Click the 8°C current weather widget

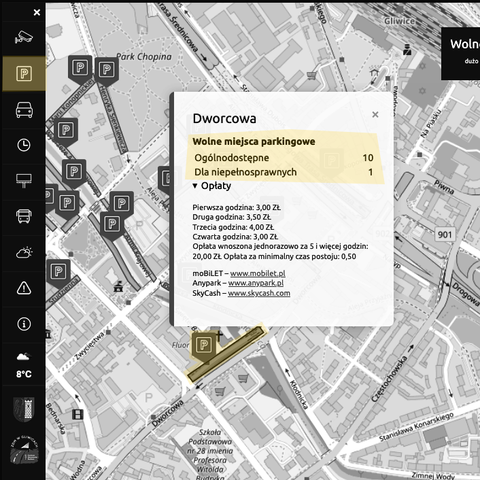(24, 365)
